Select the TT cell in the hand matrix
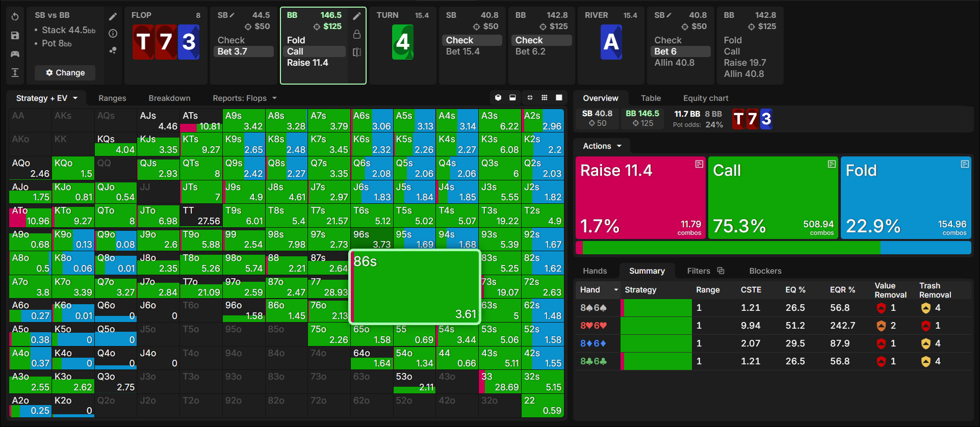This screenshot has height=427, width=980. pyautogui.click(x=201, y=216)
